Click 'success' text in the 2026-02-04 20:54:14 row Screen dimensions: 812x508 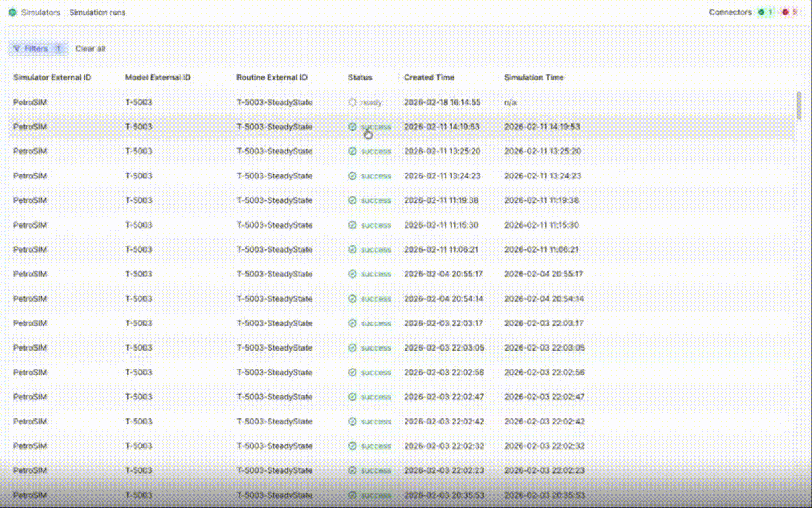coord(376,299)
